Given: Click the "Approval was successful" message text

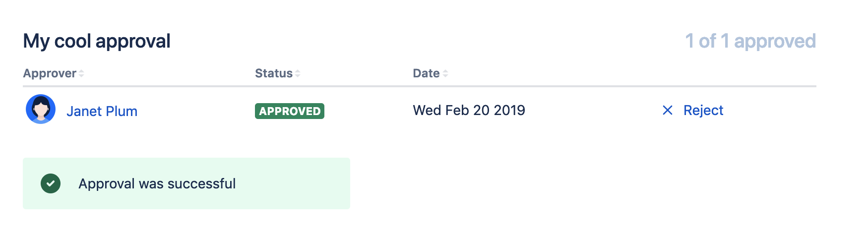Looking at the screenshot, I should (157, 183).
